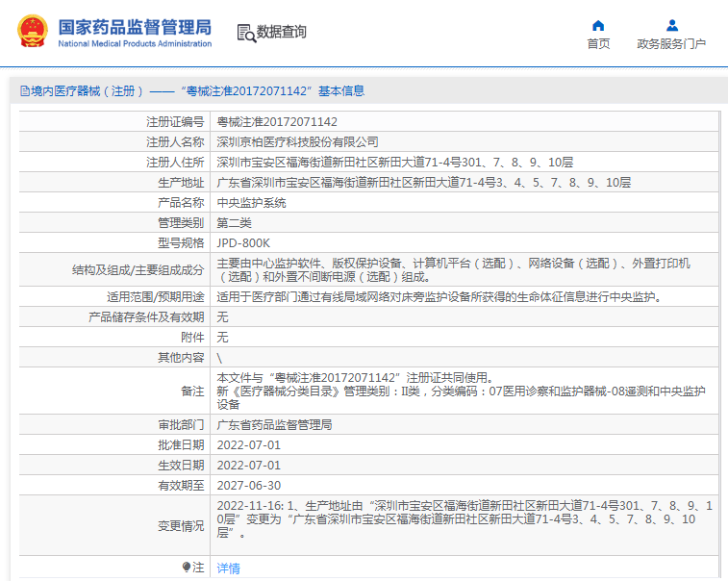
Task: Click the home house icon
Action: [x=598, y=26]
